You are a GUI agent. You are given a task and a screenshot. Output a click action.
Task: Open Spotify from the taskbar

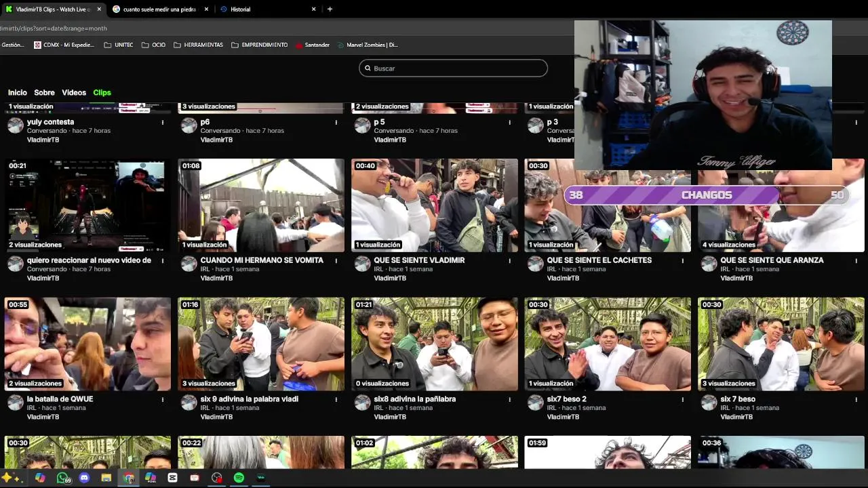point(239,478)
